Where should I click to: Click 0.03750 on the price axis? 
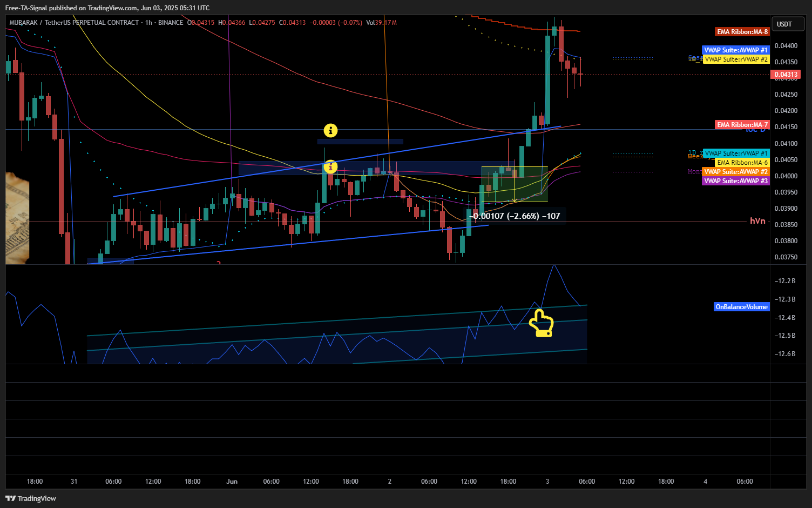[x=786, y=257]
